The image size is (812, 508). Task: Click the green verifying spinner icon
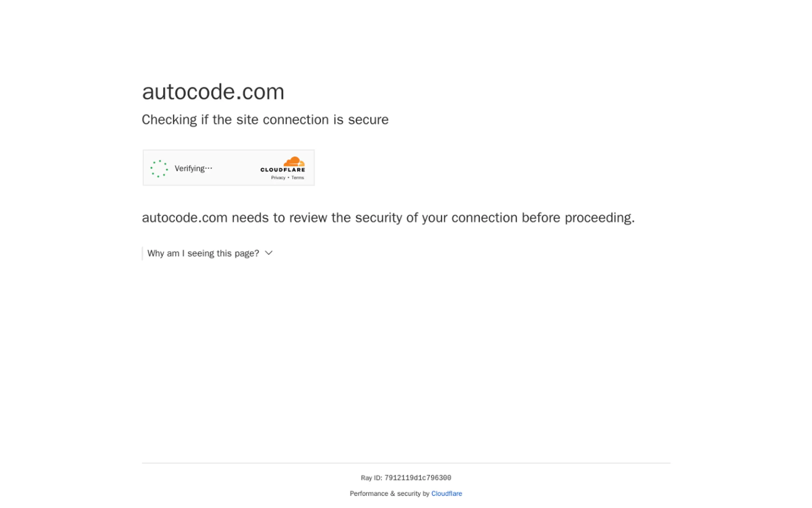pos(159,168)
